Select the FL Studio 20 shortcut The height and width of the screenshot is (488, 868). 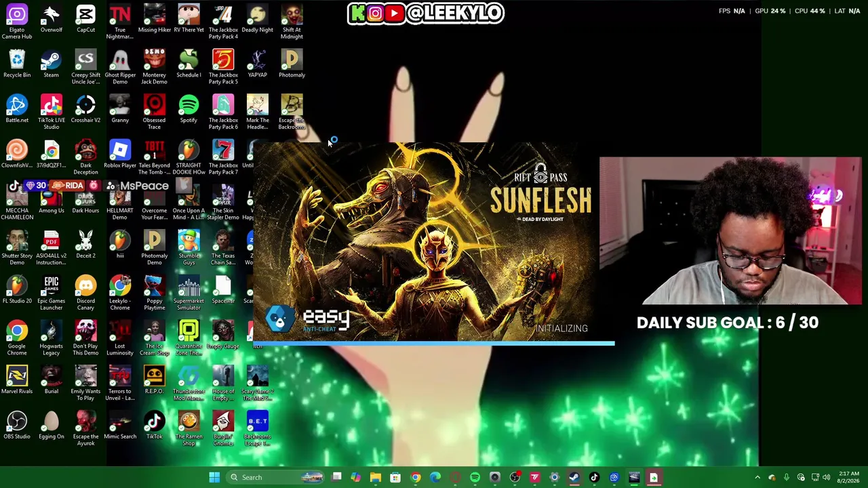[x=17, y=290]
